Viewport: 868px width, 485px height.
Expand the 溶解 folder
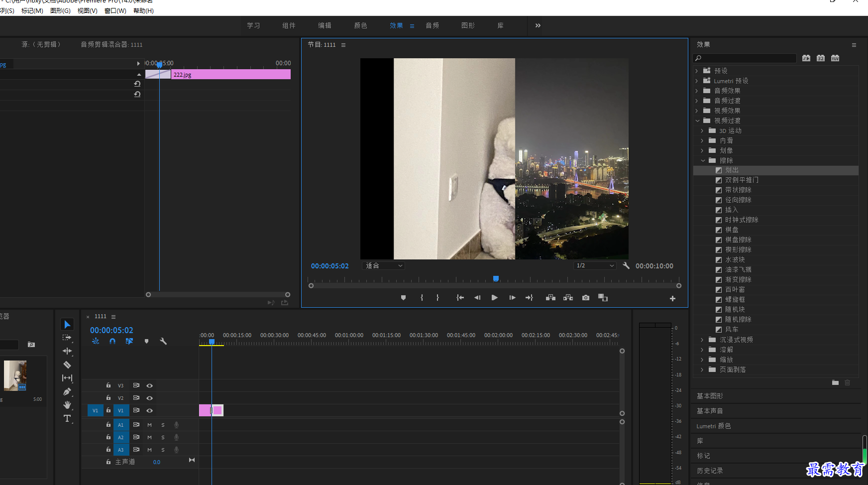702,350
